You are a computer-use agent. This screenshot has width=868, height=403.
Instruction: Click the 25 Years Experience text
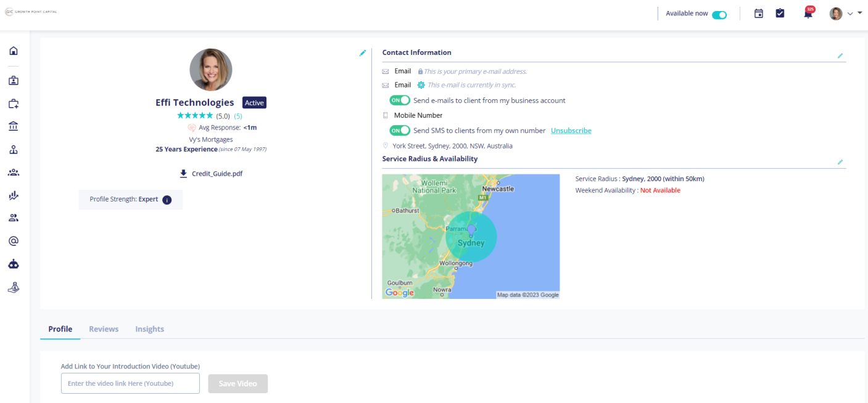click(x=187, y=149)
